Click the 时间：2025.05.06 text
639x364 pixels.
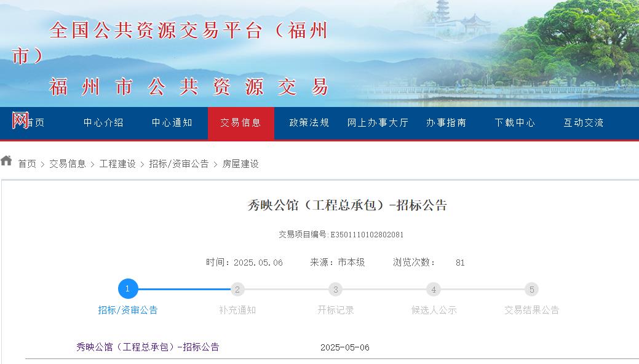point(245,263)
